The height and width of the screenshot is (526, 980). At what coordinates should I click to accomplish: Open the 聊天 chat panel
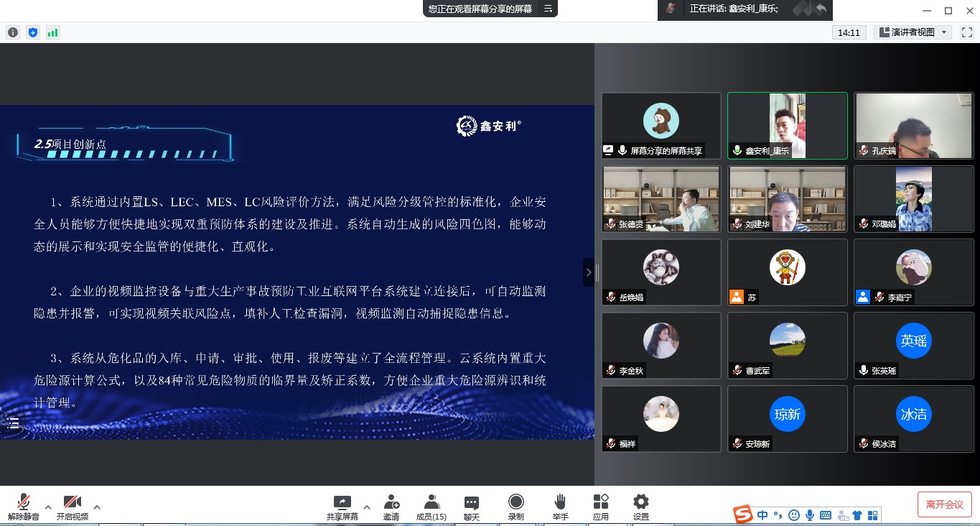471,502
